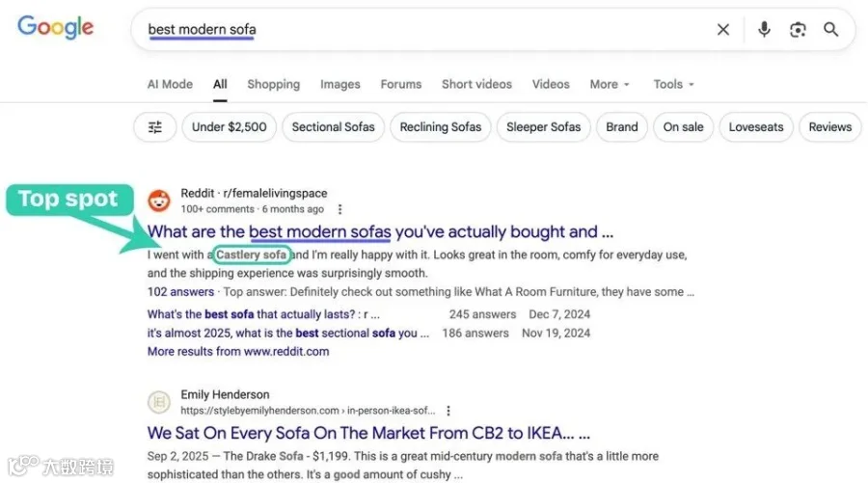Screen dimensions: 868x483
Task: Expand the More dropdown
Action: [610, 84]
